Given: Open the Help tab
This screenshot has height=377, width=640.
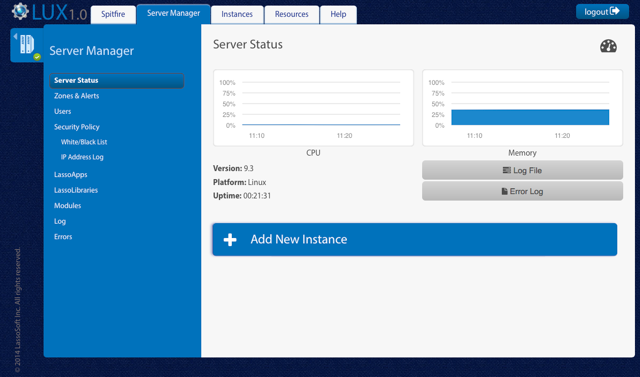Looking at the screenshot, I should click(x=338, y=14).
